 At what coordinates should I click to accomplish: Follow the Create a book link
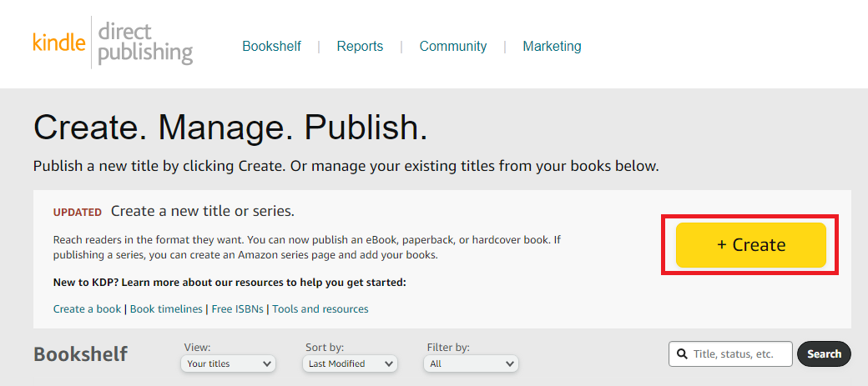(87, 308)
